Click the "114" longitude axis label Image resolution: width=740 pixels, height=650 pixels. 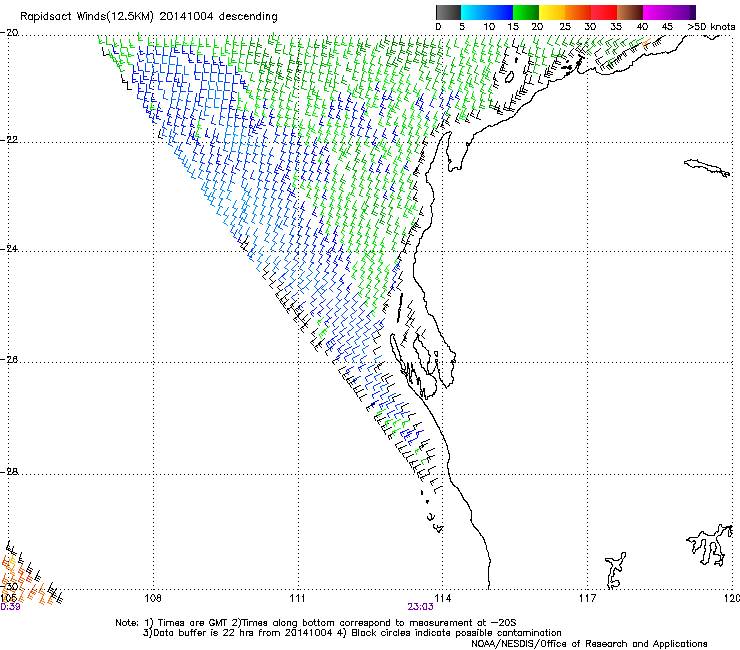point(442,599)
